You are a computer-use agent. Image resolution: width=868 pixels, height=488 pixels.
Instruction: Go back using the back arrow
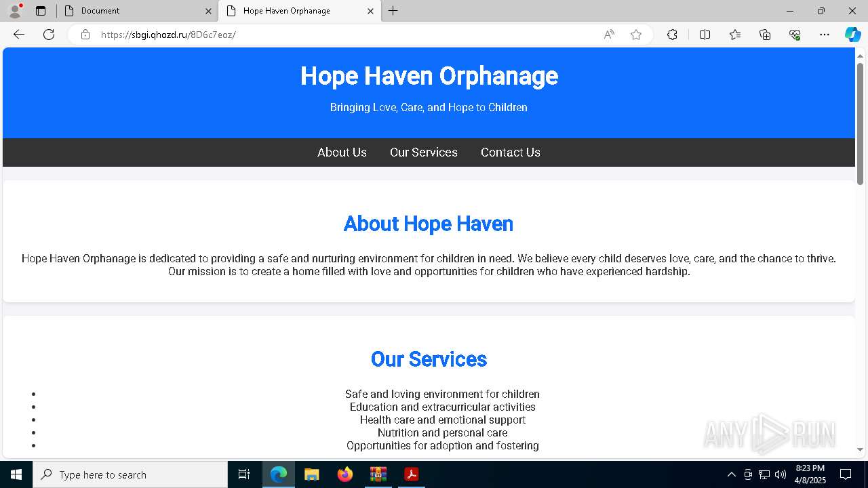point(19,35)
